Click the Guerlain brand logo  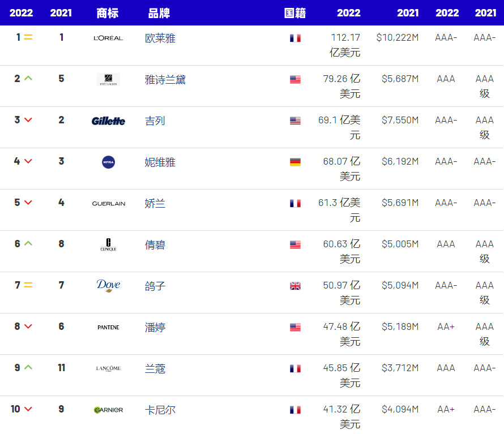click(x=108, y=204)
